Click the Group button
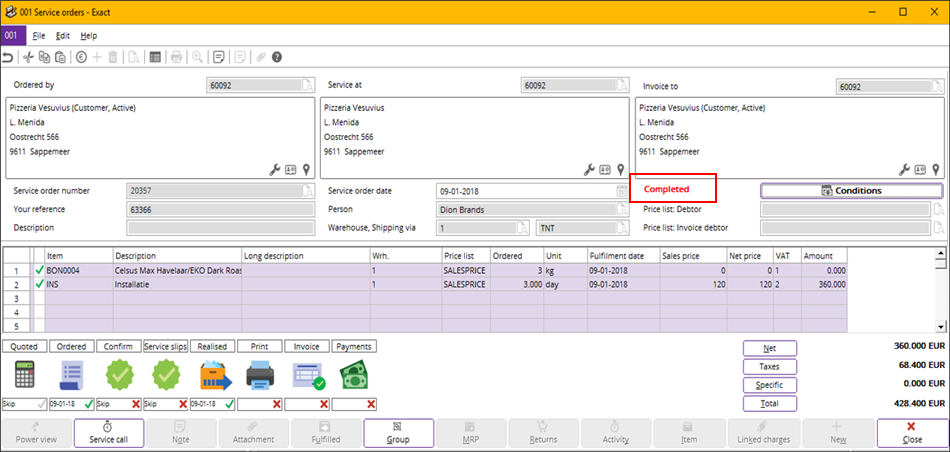This screenshot has width=950, height=452. pyautogui.click(x=398, y=433)
